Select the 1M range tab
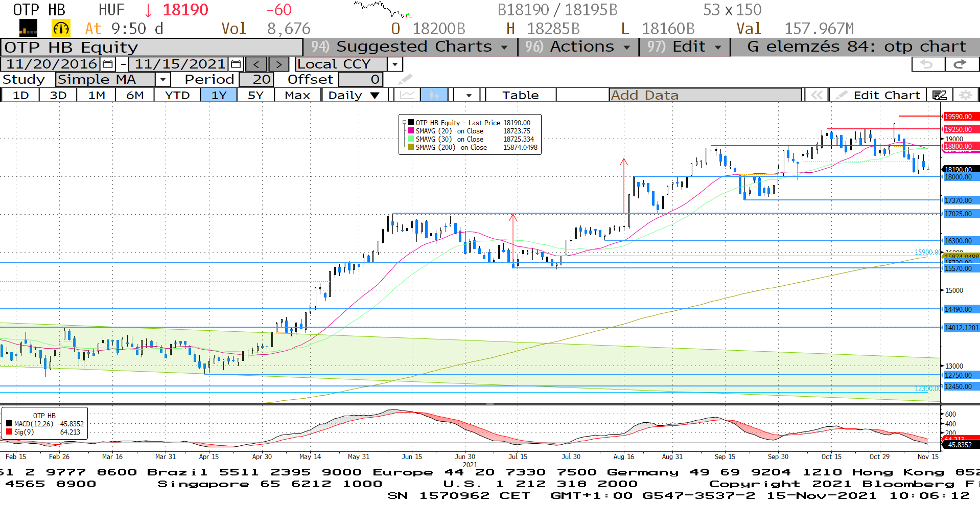The image size is (980, 524). click(x=97, y=95)
